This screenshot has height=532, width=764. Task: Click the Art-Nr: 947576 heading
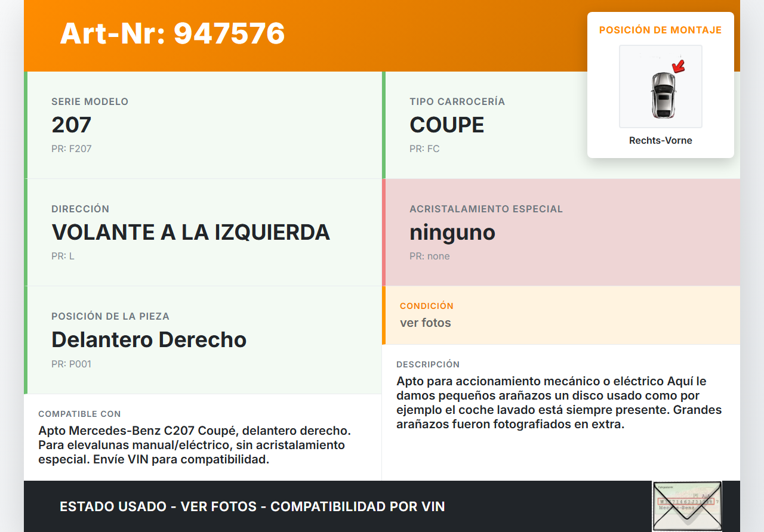pos(172,33)
